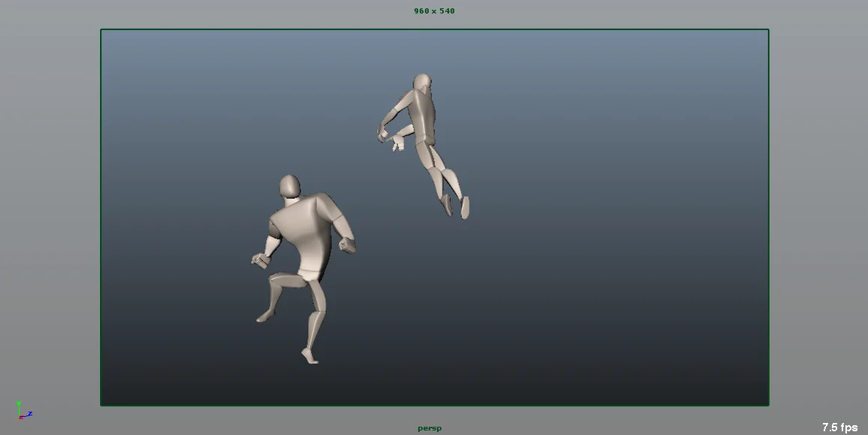
Task: Click the persp camera name label
Action: coord(430,428)
